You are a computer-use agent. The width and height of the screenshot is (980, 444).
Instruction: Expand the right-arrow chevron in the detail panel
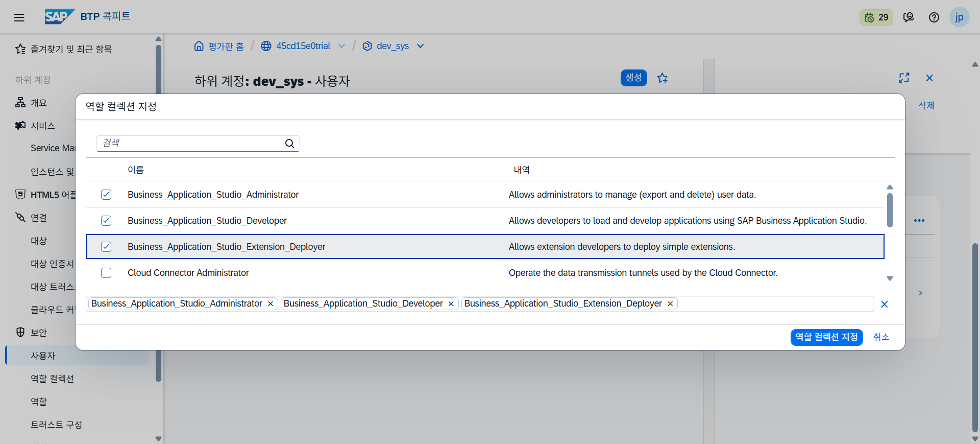click(x=920, y=293)
